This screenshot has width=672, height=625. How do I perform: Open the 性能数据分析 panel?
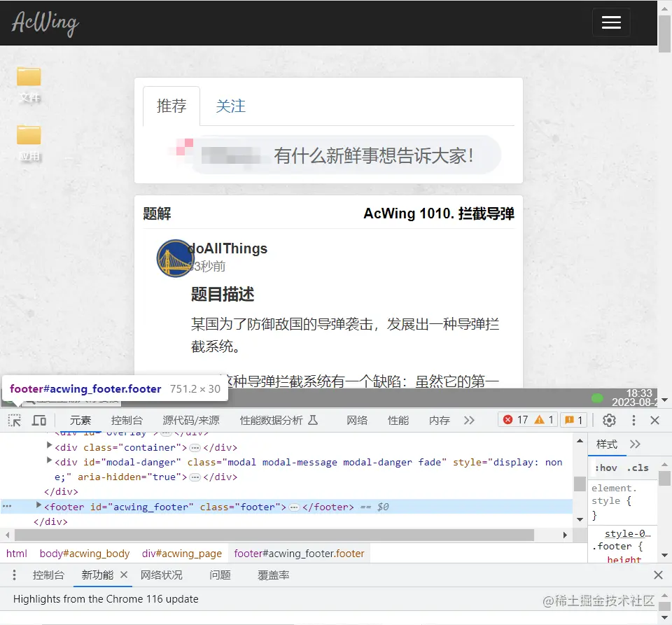pyautogui.click(x=279, y=420)
